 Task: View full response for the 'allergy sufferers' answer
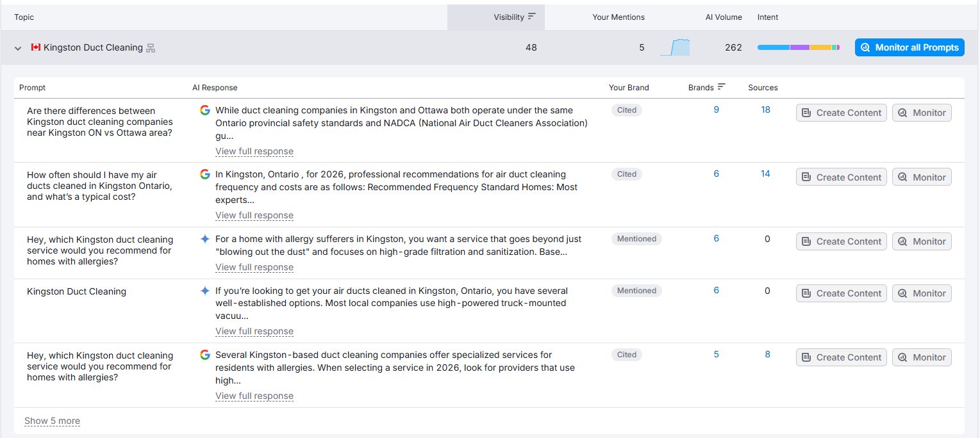(254, 268)
